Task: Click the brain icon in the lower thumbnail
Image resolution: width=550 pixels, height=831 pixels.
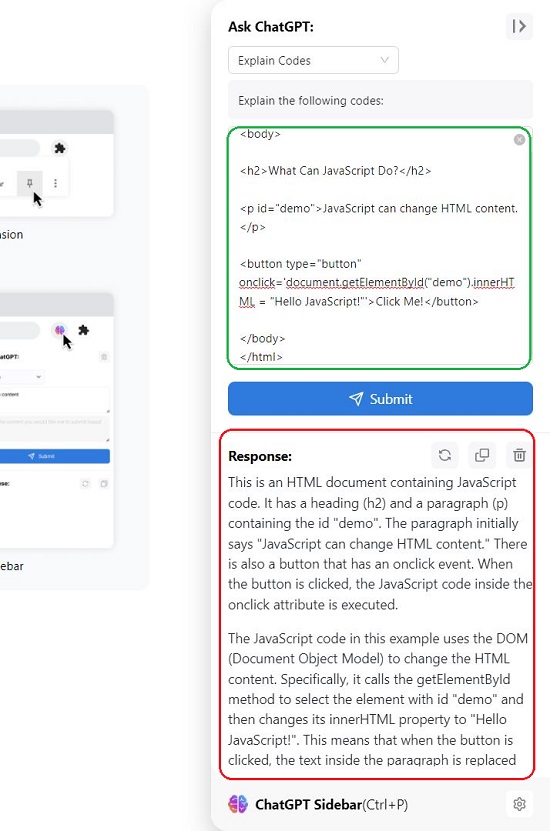Action: 60,330
